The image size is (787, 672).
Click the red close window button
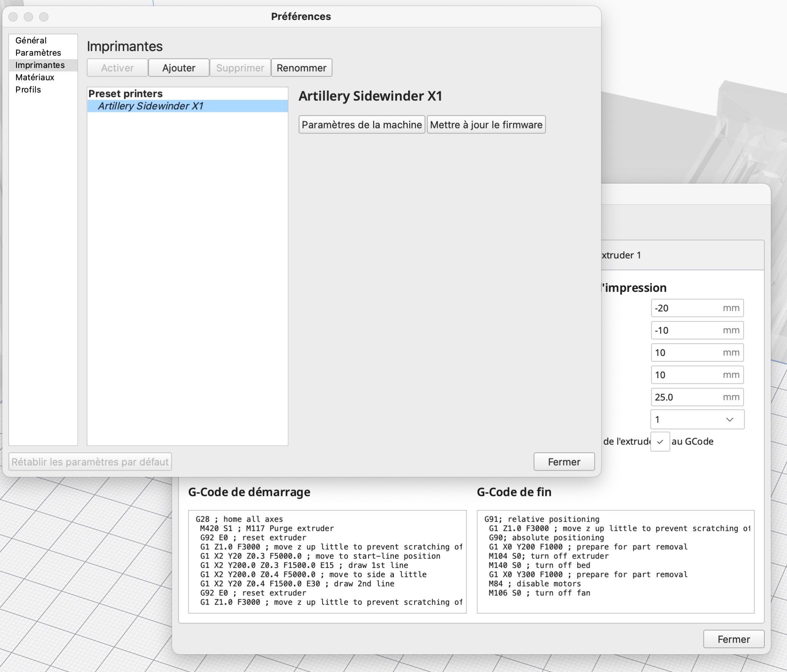[13, 17]
